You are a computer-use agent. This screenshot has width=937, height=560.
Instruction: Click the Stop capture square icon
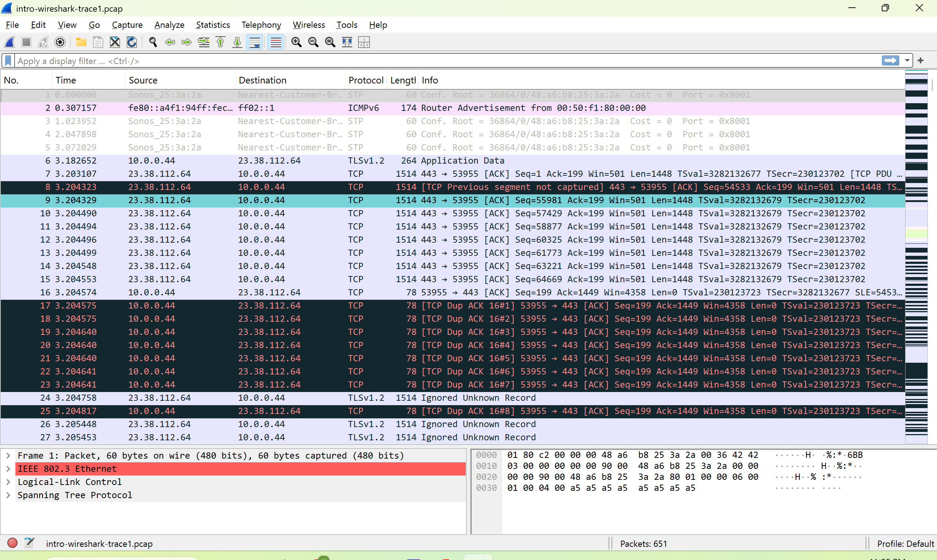tap(26, 42)
